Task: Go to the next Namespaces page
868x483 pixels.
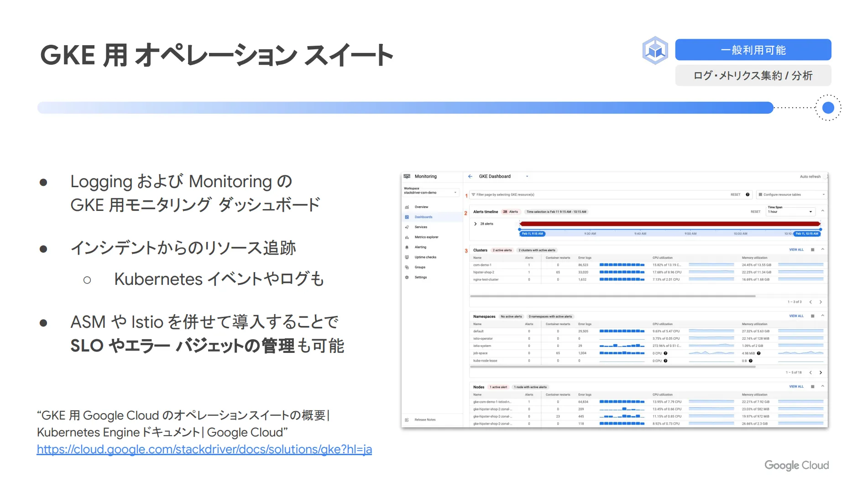Action: point(821,373)
